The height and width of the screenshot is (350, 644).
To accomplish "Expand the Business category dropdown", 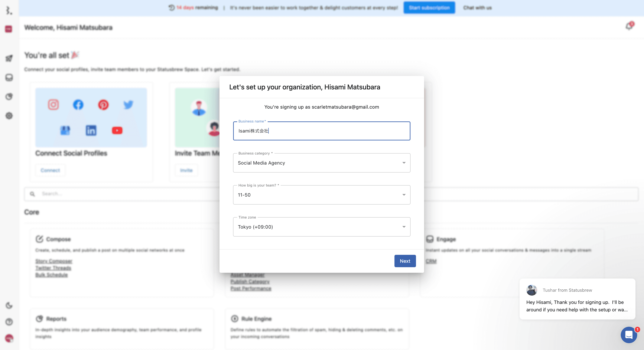I will [x=322, y=163].
